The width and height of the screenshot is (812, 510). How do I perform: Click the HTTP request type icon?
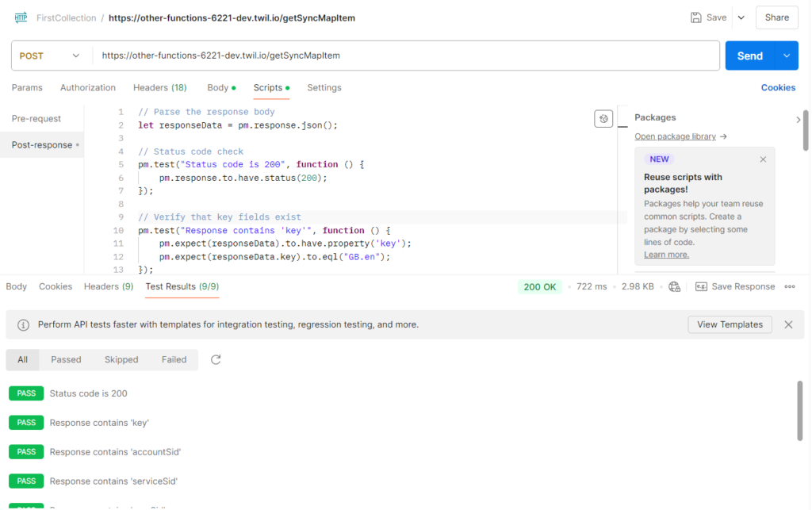click(x=21, y=17)
